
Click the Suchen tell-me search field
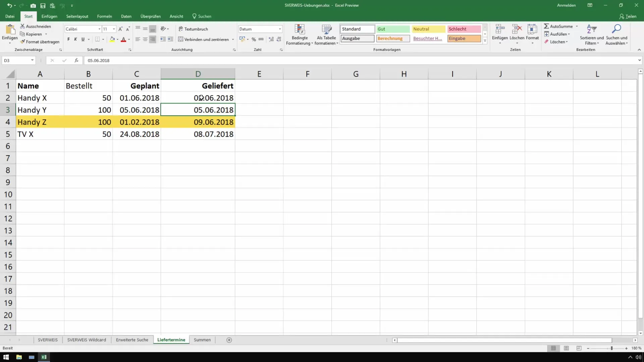pos(202,16)
